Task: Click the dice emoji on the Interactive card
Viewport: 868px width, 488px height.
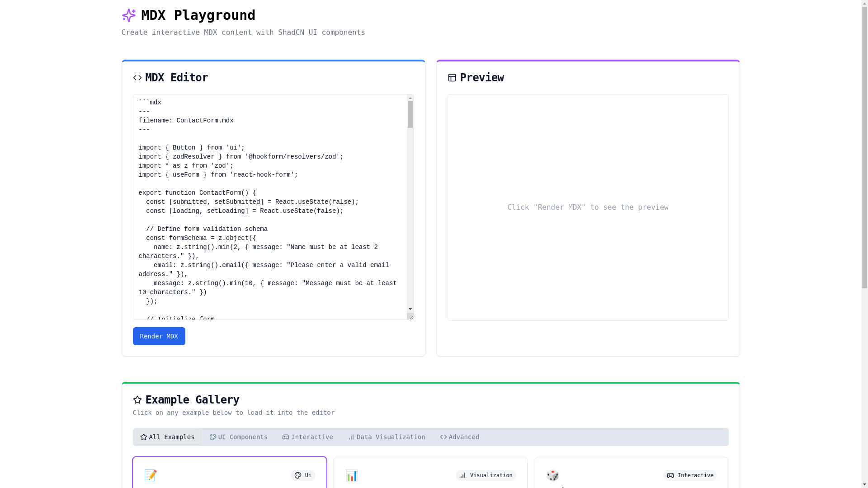Action: coord(553,475)
